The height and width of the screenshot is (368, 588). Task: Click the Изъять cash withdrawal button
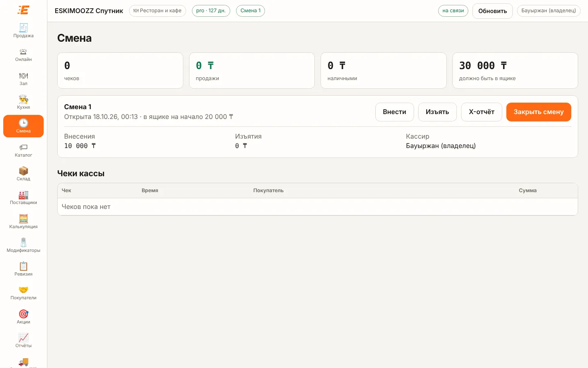pos(437,112)
